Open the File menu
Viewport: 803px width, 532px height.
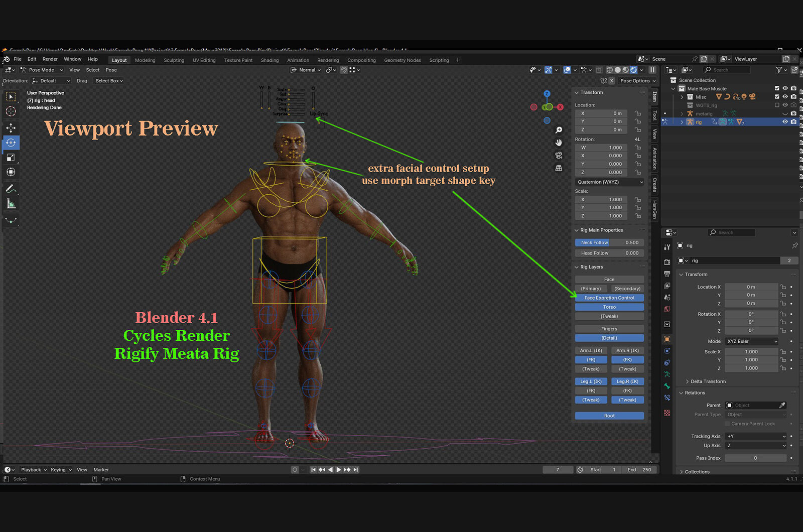point(18,59)
